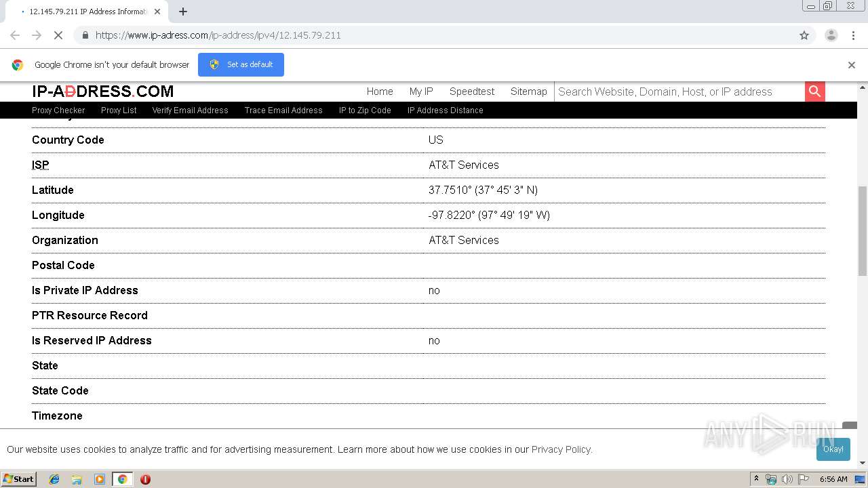Click the red search magnifier button

pos(814,91)
